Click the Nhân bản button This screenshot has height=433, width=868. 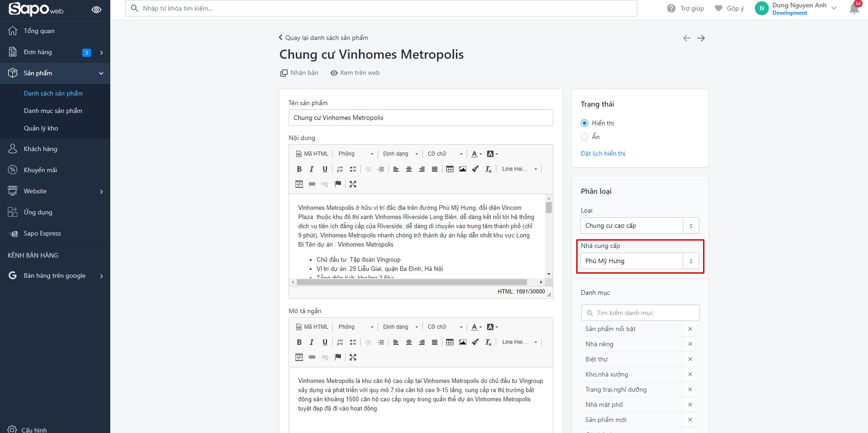(x=299, y=73)
